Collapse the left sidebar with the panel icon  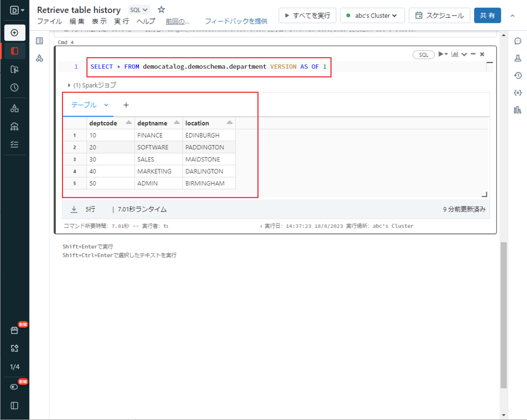[x=15, y=405]
